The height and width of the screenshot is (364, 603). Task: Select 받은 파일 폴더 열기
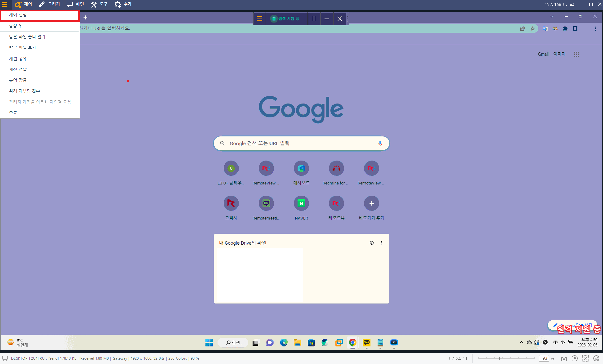[40, 37]
